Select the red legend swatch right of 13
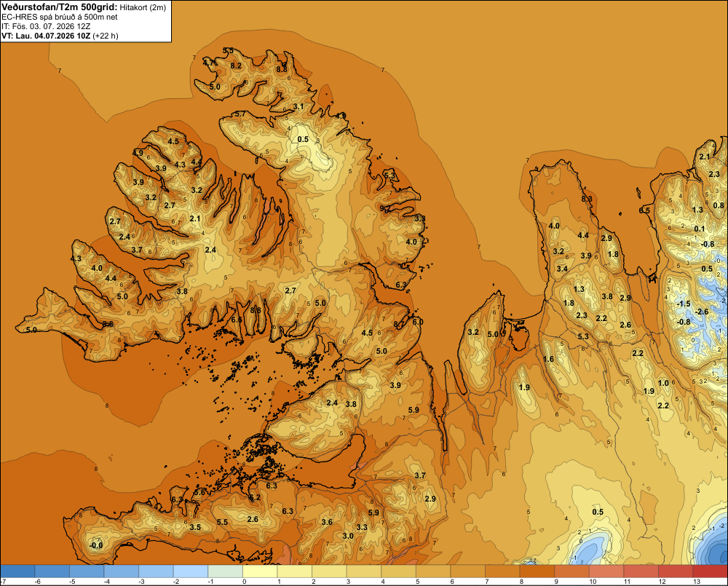This screenshot has height=586, width=728. click(710, 571)
